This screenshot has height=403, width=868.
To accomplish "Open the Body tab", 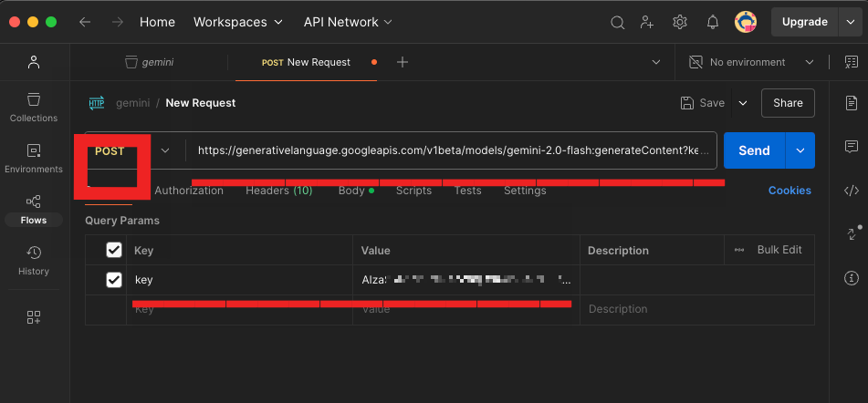I will [x=356, y=191].
